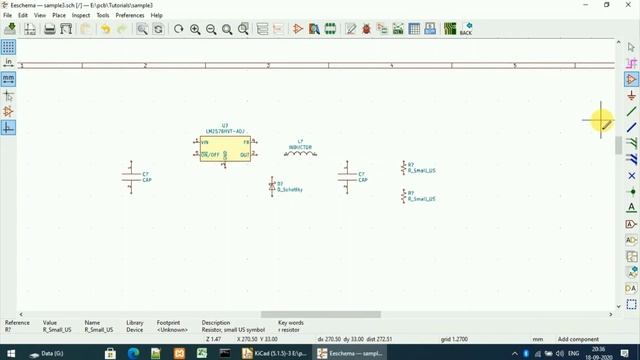
Task: Open the File menu
Action: 7,15
